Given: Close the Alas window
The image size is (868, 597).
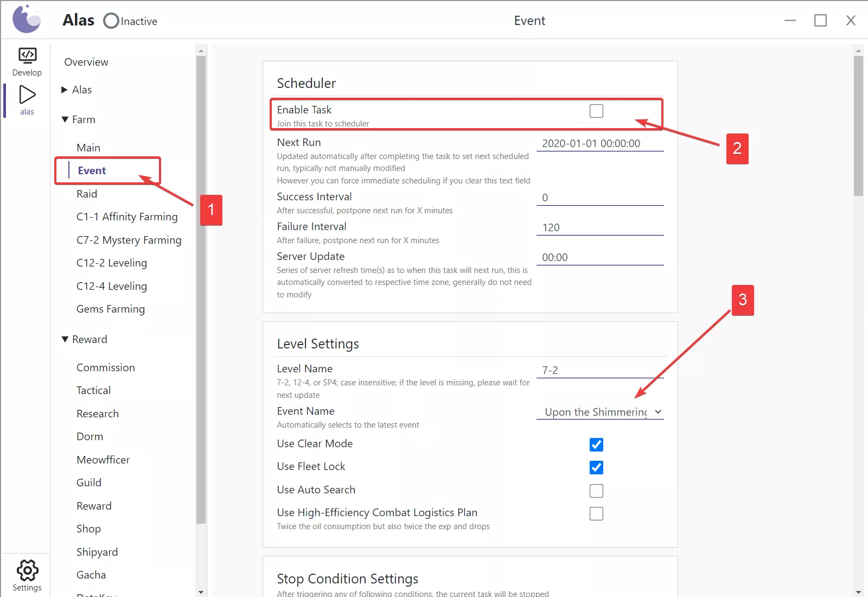Looking at the screenshot, I should [851, 21].
